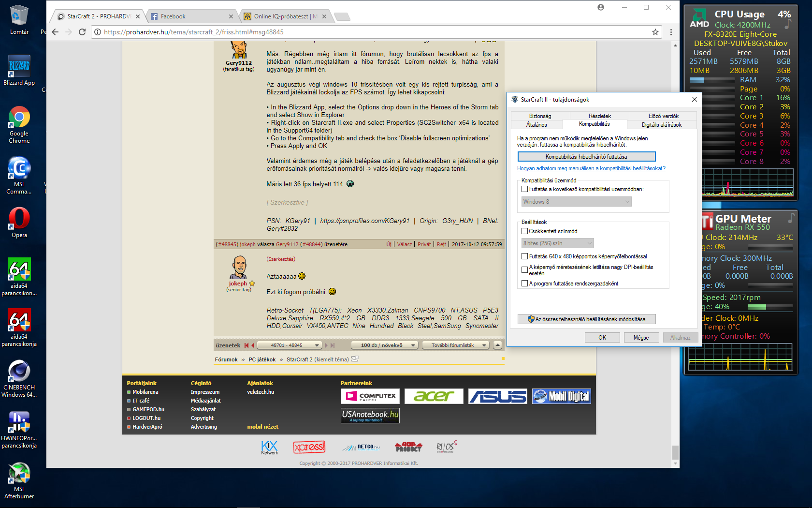Check the high DPI scaling disable checkbox
Viewport: 812px width, 508px height.
(524, 270)
